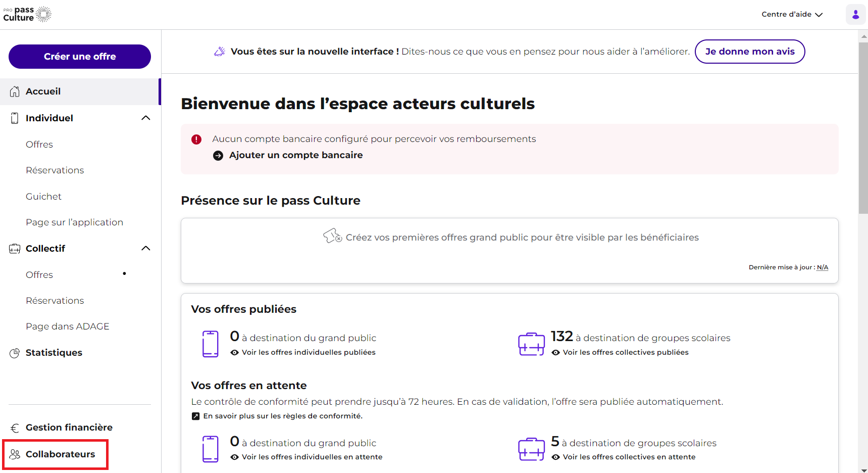Click the text Présence sur le pass Culture
Screen dimensions: 868x473
[271, 201]
